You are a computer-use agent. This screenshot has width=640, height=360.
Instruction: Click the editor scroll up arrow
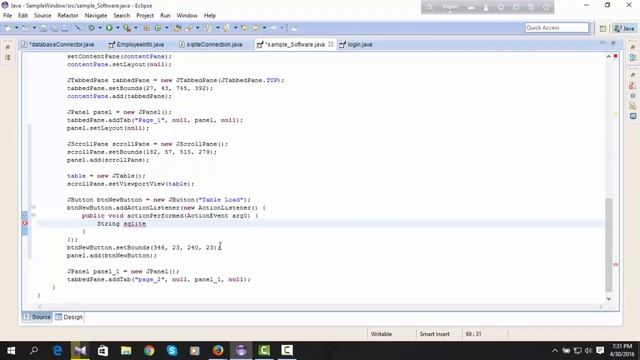pyautogui.click(x=609, y=56)
